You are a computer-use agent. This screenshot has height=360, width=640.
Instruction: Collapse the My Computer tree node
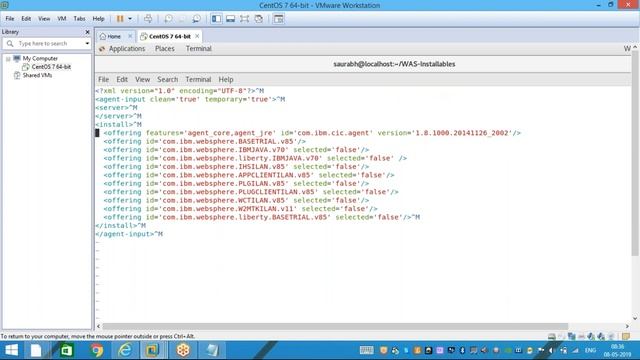point(8,59)
